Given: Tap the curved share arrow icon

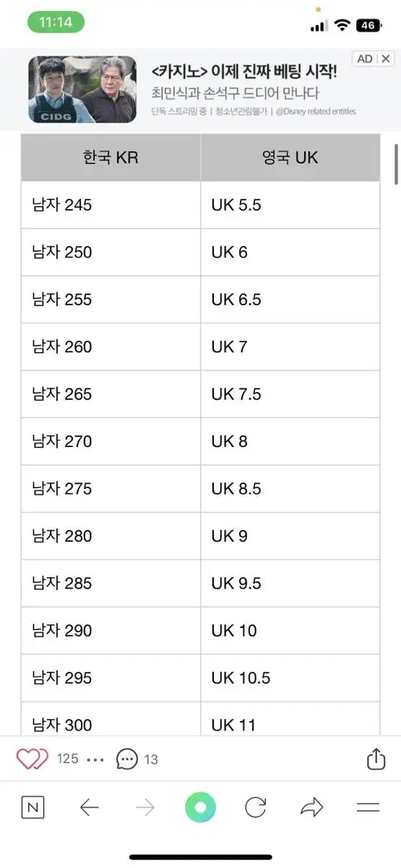Looking at the screenshot, I should pyautogui.click(x=311, y=807).
